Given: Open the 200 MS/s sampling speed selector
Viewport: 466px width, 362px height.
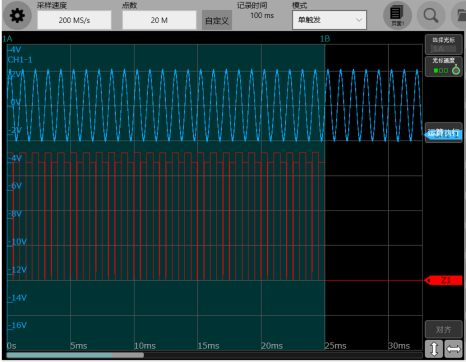Looking at the screenshot, I should [x=74, y=20].
